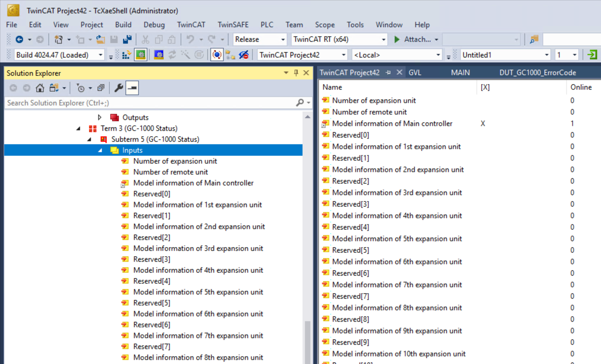Collapse Subterm 5 (GC-1000 Status) node
The width and height of the screenshot is (601, 364).
click(89, 139)
